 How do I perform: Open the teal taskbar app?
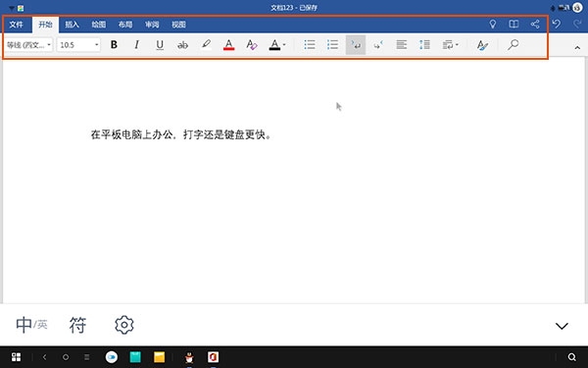coord(135,357)
